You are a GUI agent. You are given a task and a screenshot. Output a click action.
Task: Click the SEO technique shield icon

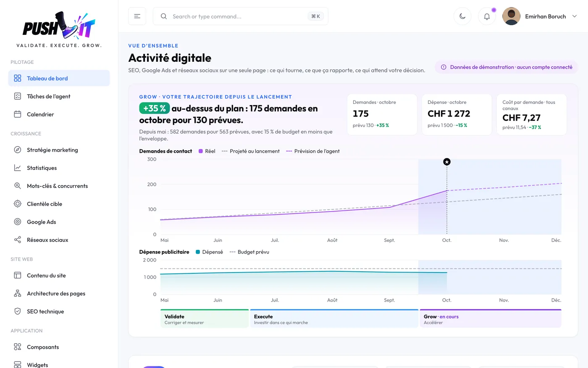17,312
